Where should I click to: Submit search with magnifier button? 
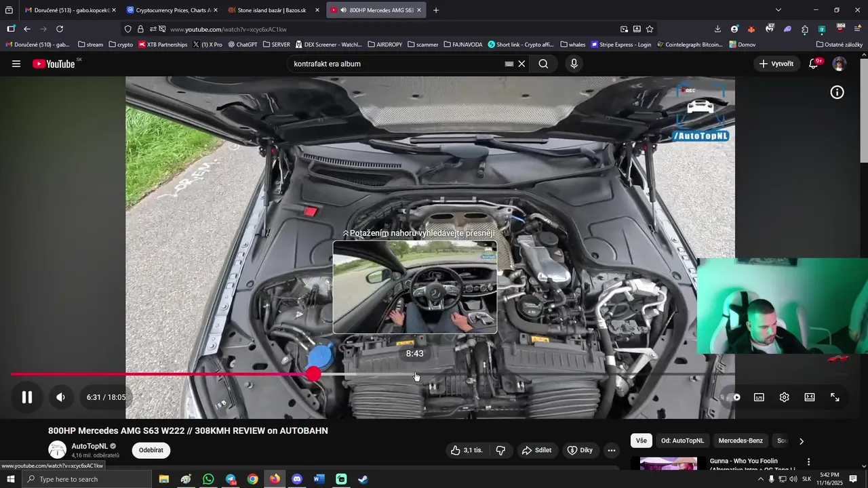tap(543, 64)
